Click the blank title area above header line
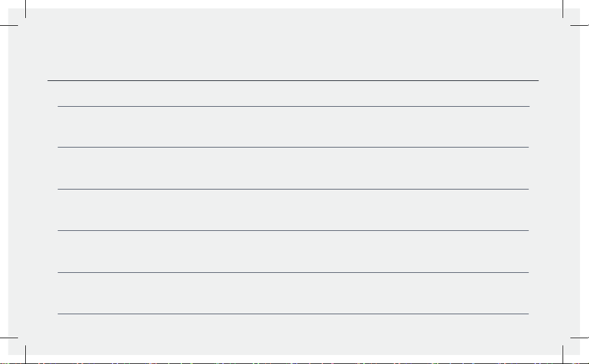Image resolution: width=589 pixels, height=364 pixels. coord(293,45)
